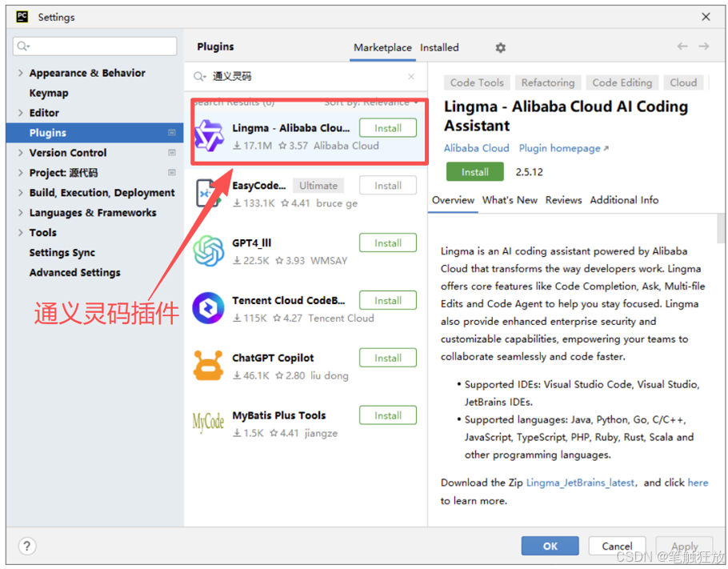The width and height of the screenshot is (728, 569).
Task: Install the MyBatis Plus Tools plugin
Action: click(x=388, y=415)
